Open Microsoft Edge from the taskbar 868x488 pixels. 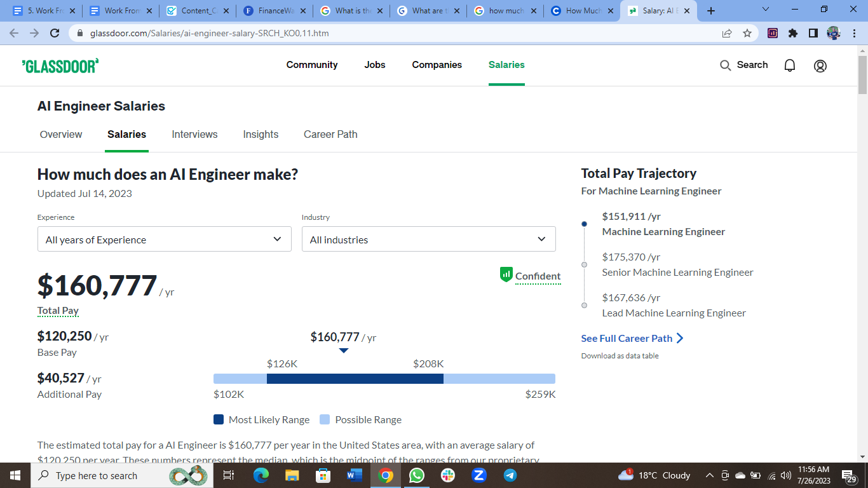point(261,475)
